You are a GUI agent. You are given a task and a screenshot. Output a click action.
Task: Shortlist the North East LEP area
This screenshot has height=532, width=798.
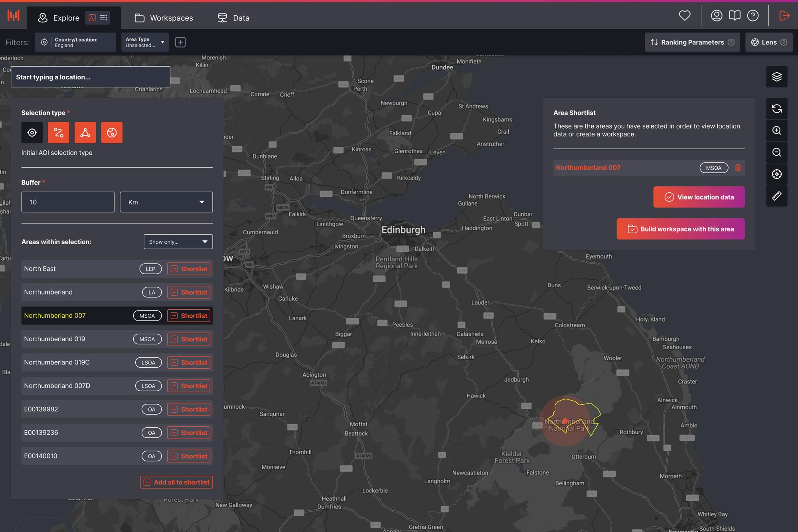pyautogui.click(x=190, y=269)
